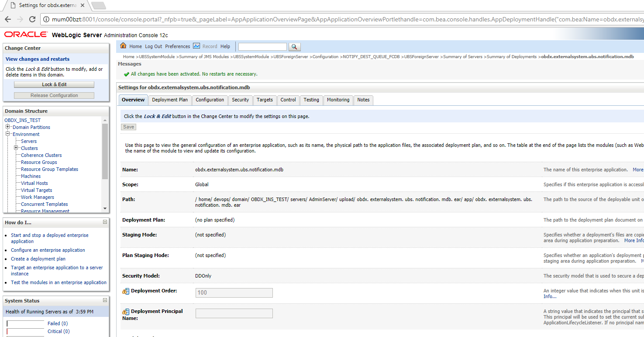
Task: Open Configure an enterprise application help link
Action: [48, 250]
